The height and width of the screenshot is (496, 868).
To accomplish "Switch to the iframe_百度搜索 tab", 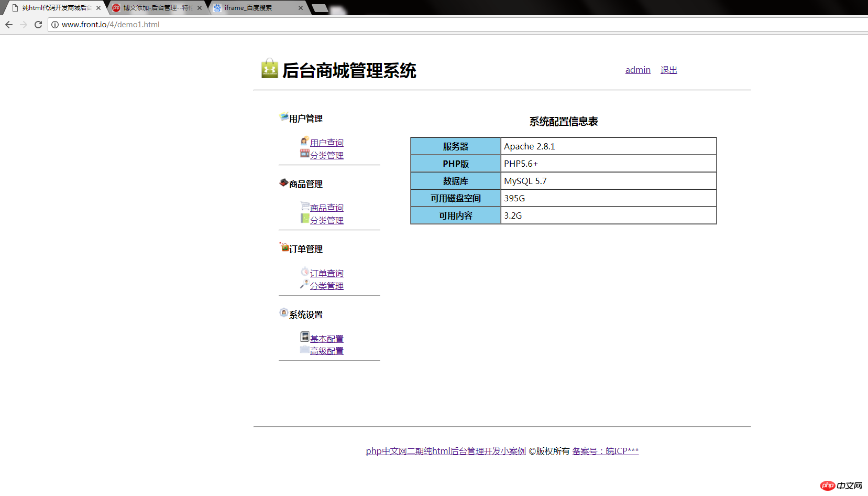I will (258, 8).
